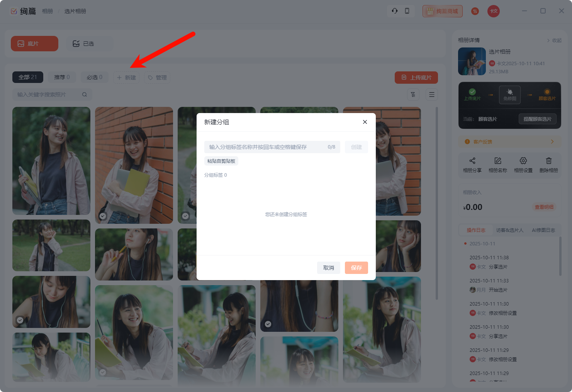Click 粘贴自剪贴板 button

(221, 161)
